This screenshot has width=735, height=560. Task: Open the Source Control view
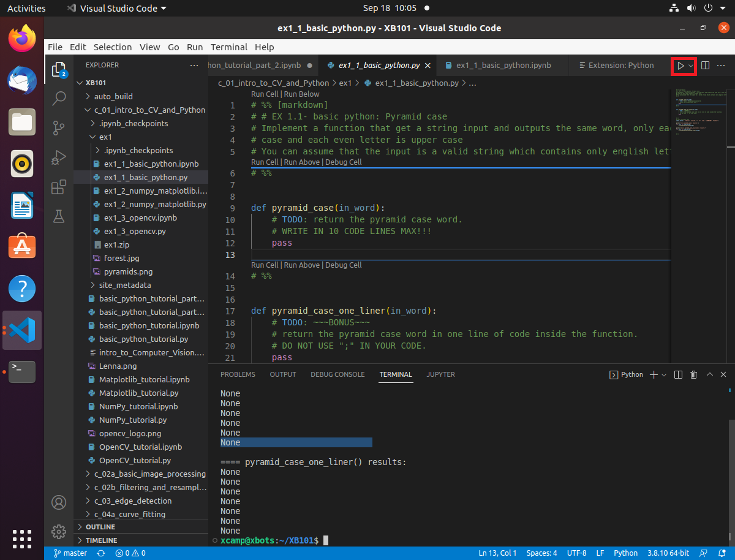click(59, 127)
